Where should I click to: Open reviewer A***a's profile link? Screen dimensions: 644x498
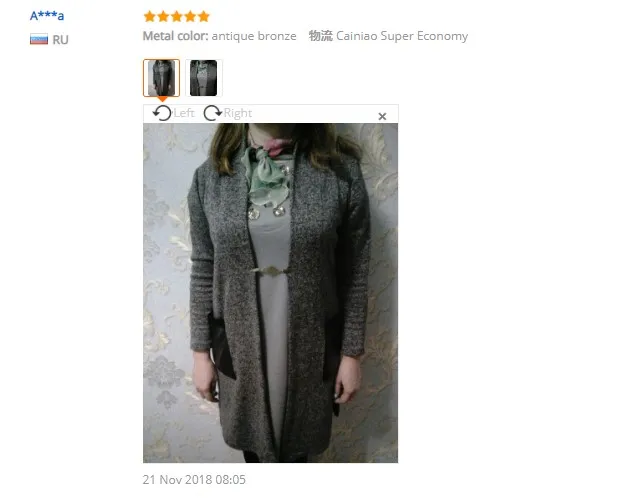[x=47, y=16]
